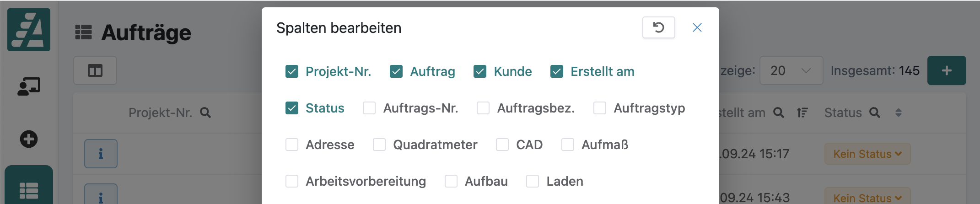Open the customer presentation sidebar icon

point(29,86)
